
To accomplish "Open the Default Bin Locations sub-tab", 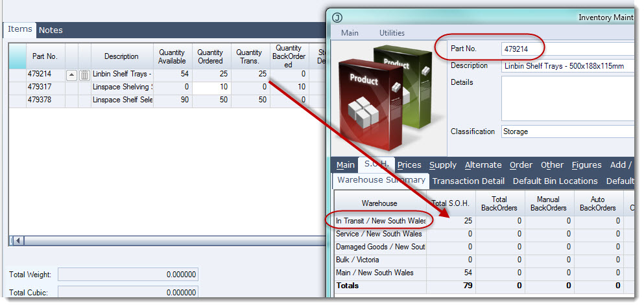I will [555, 181].
